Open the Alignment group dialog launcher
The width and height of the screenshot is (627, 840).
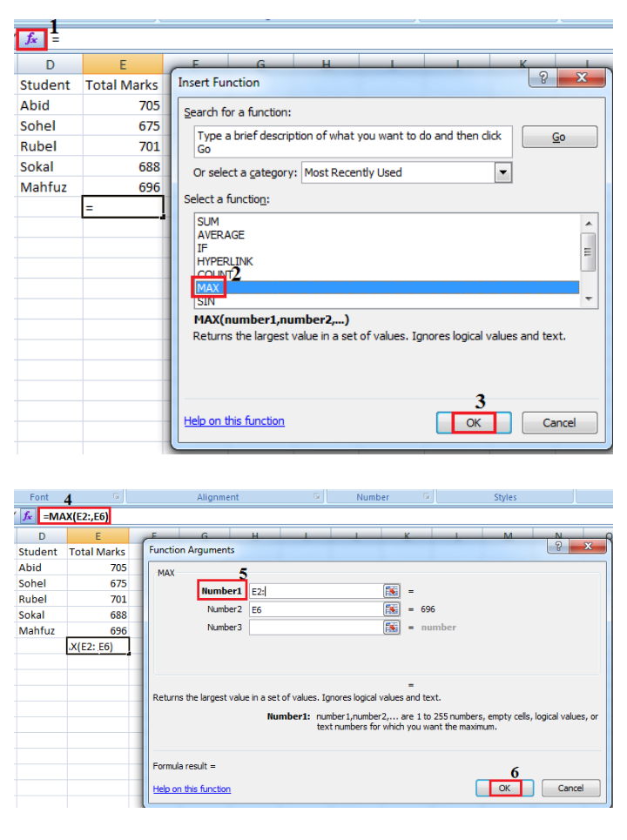point(316,497)
